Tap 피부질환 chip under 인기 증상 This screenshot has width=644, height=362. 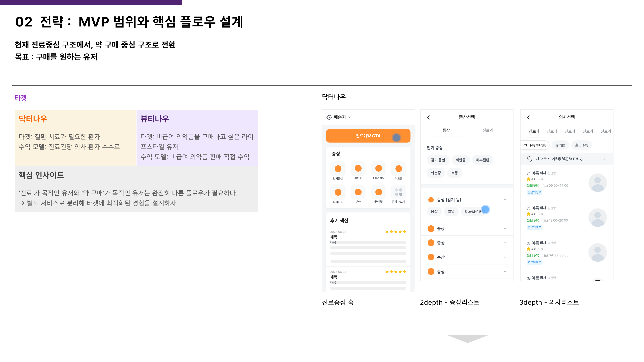(x=482, y=160)
